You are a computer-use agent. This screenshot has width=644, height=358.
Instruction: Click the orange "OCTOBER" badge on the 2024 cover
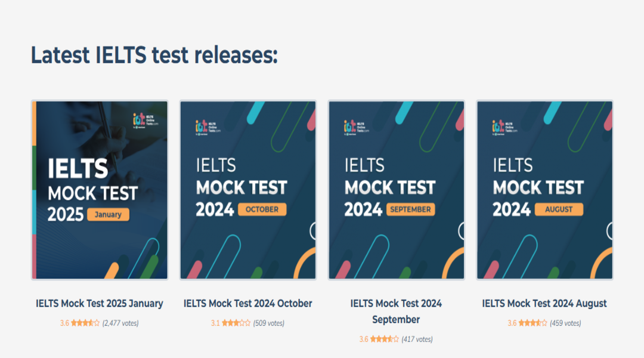tap(262, 209)
